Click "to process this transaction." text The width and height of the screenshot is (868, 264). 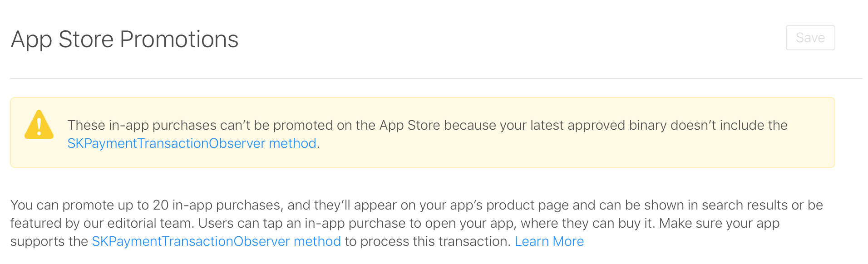click(428, 241)
